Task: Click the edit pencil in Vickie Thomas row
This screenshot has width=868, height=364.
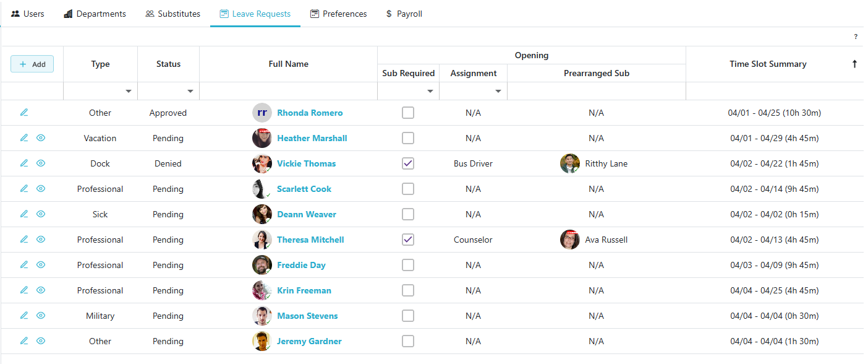Action: [x=24, y=163]
